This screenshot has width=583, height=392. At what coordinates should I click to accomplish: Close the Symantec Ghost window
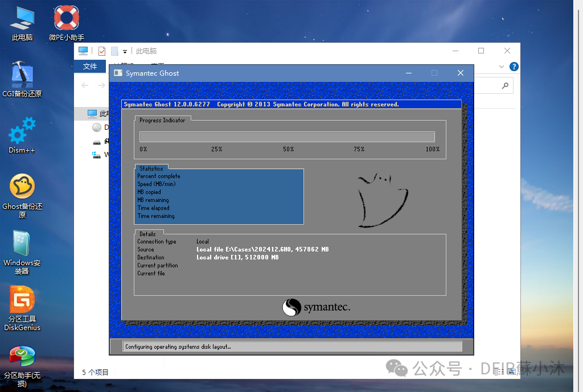[460, 73]
